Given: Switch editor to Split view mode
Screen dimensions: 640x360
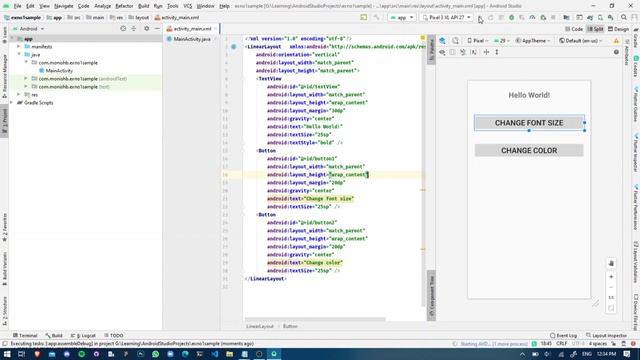Looking at the screenshot, I should (595, 29).
